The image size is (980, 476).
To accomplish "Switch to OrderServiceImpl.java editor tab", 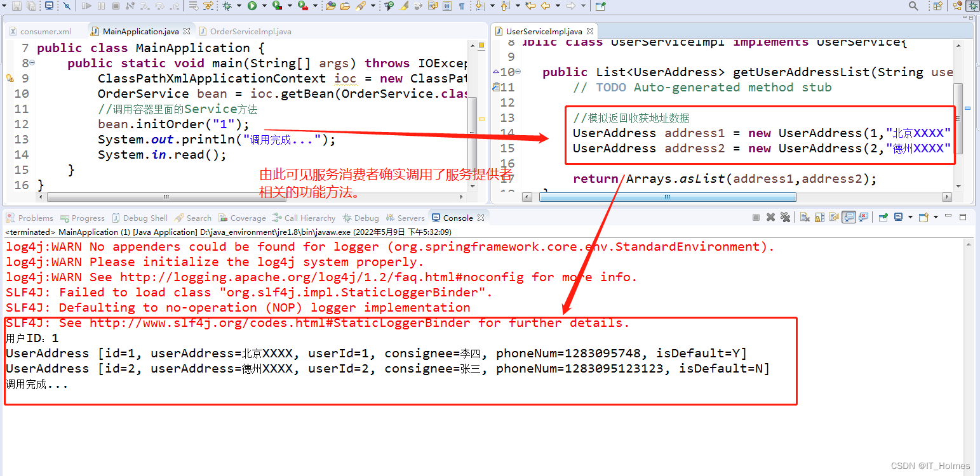I will [x=246, y=31].
